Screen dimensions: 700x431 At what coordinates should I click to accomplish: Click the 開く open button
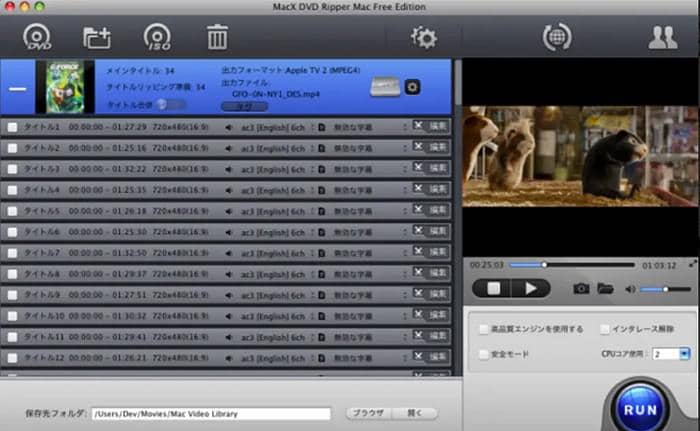414,413
